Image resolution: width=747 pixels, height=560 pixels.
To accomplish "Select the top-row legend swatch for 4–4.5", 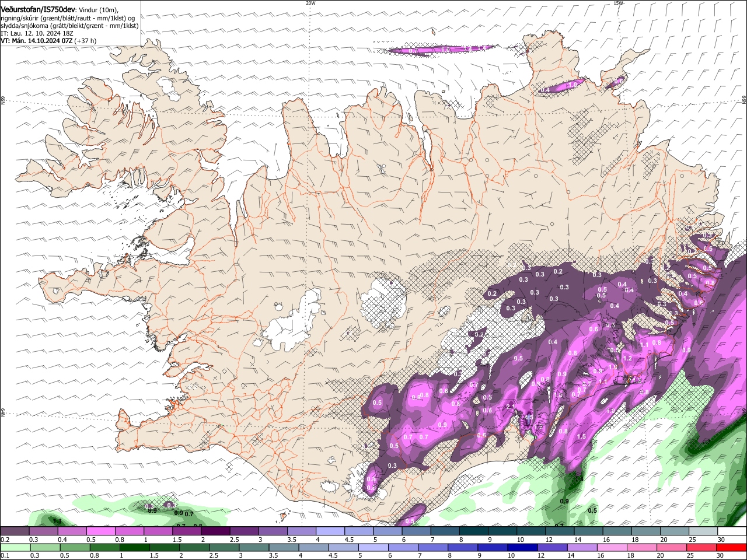I will click(331, 531).
